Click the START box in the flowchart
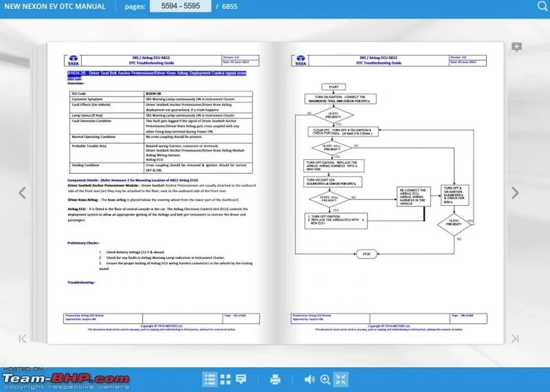This screenshot has height=392, width=550. [x=334, y=87]
